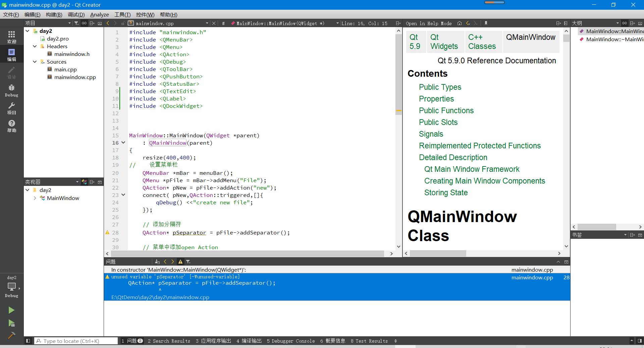
Task: Collapse the issues pane with the up chevron
Action: tap(558, 262)
